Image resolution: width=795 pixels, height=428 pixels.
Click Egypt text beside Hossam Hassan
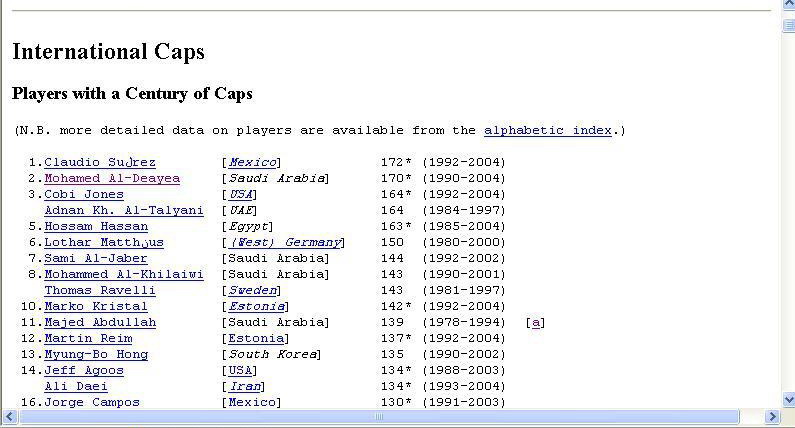tap(248, 226)
